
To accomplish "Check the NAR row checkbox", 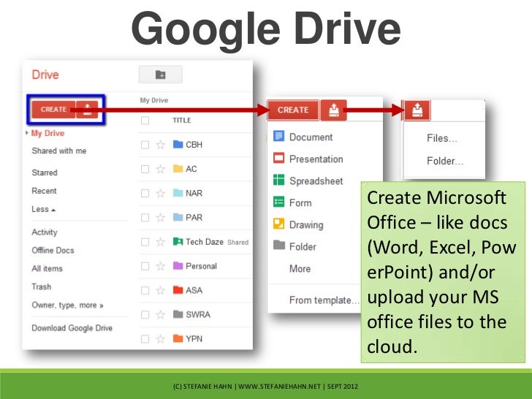I will 145,194.
